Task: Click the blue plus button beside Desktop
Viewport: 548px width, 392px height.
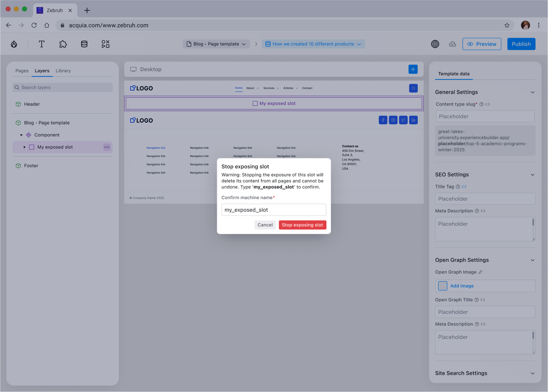Action: [413, 69]
